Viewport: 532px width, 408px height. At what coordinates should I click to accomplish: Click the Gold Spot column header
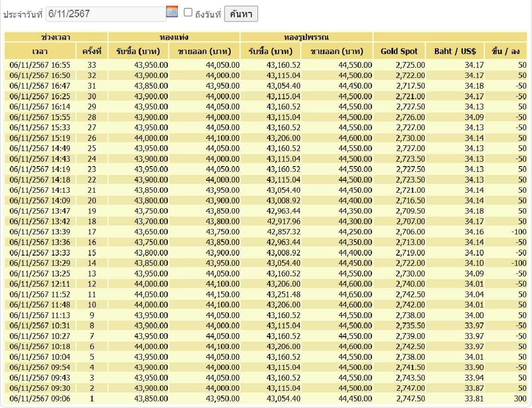tap(399, 51)
